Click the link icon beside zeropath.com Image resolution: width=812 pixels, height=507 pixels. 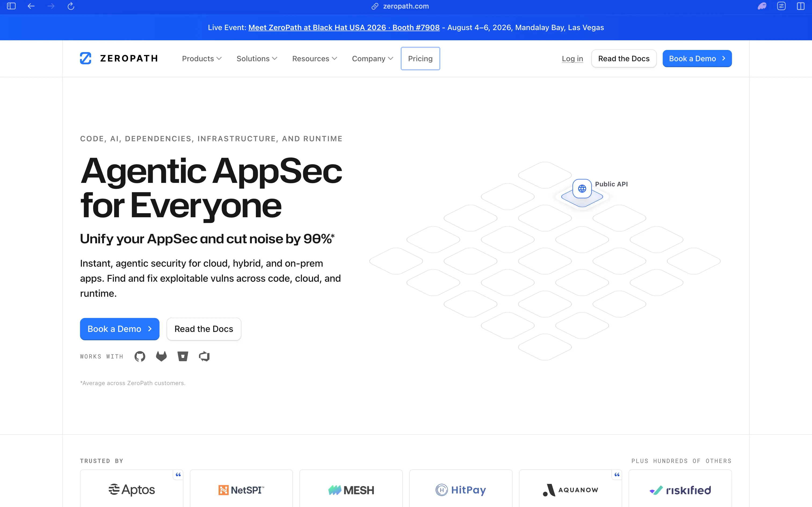(x=375, y=6)
